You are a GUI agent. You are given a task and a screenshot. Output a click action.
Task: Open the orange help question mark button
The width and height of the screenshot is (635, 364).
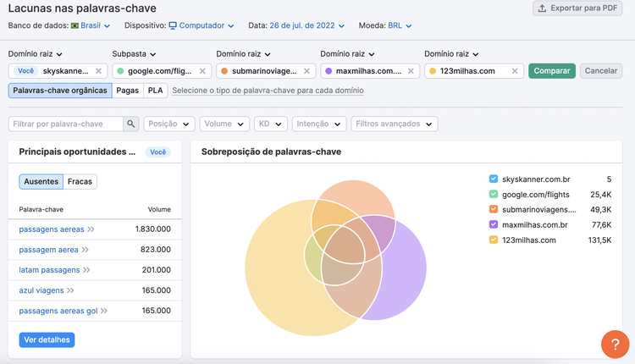615,345
